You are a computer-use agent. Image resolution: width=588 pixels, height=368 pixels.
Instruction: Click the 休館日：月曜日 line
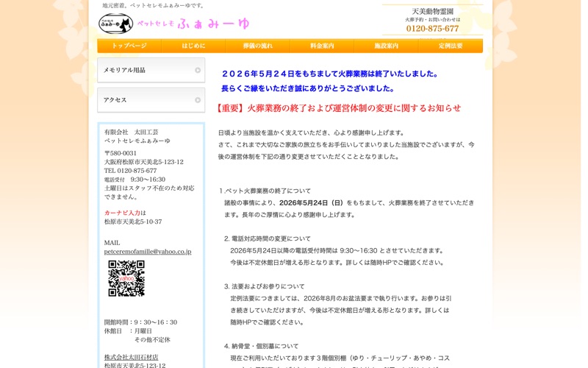coord(128,330)
